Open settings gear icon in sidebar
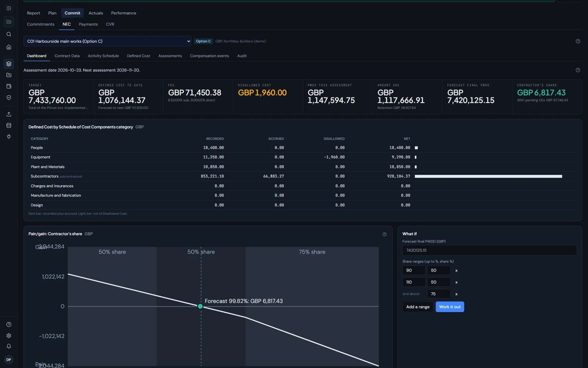The width and height of the screenshot is (588, 368). [9, 336]
